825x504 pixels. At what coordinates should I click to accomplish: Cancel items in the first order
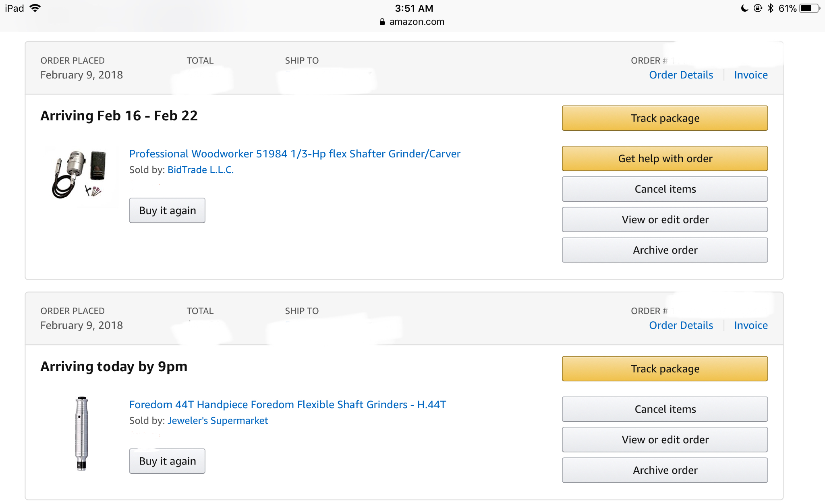pos(665,189)
